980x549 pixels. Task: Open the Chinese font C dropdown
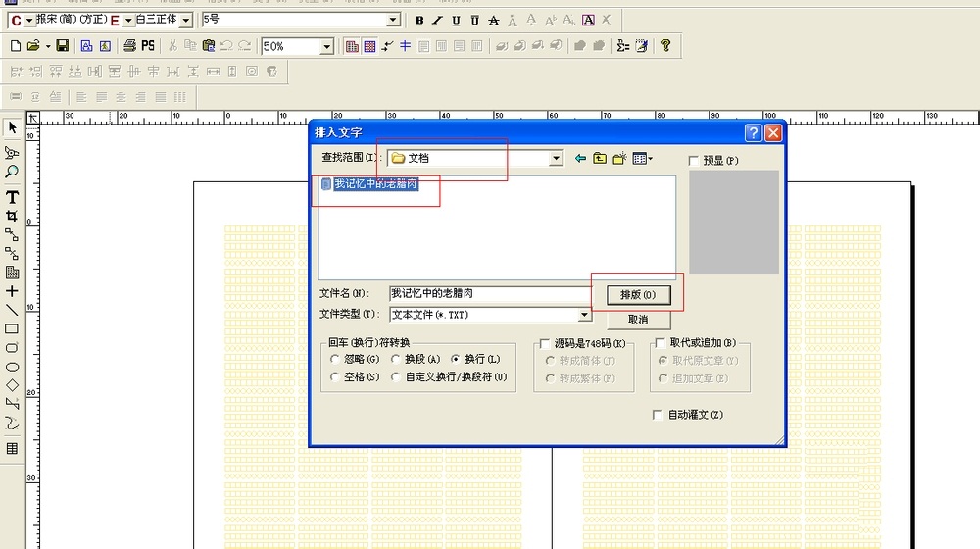pyautogui.click(x=29, y=21)
